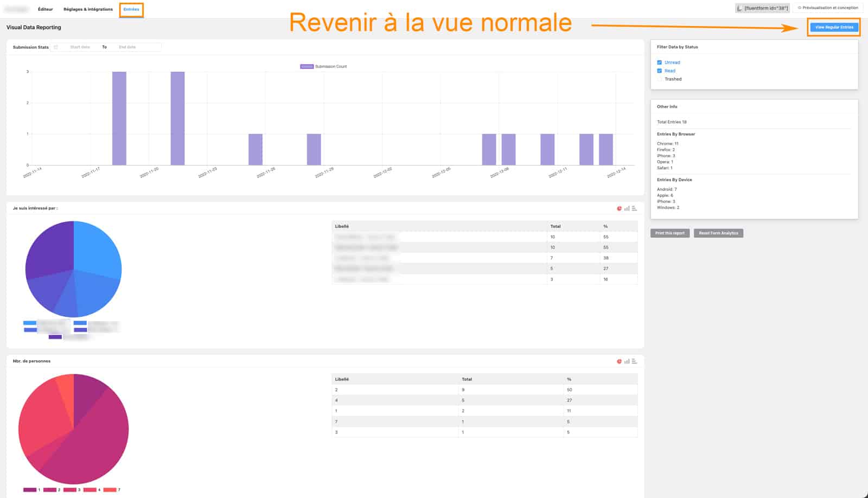The width and height of the screenshot is (868, 498).
Task: Uncheck the Read status filter
Action: click(x=660, y=71)
